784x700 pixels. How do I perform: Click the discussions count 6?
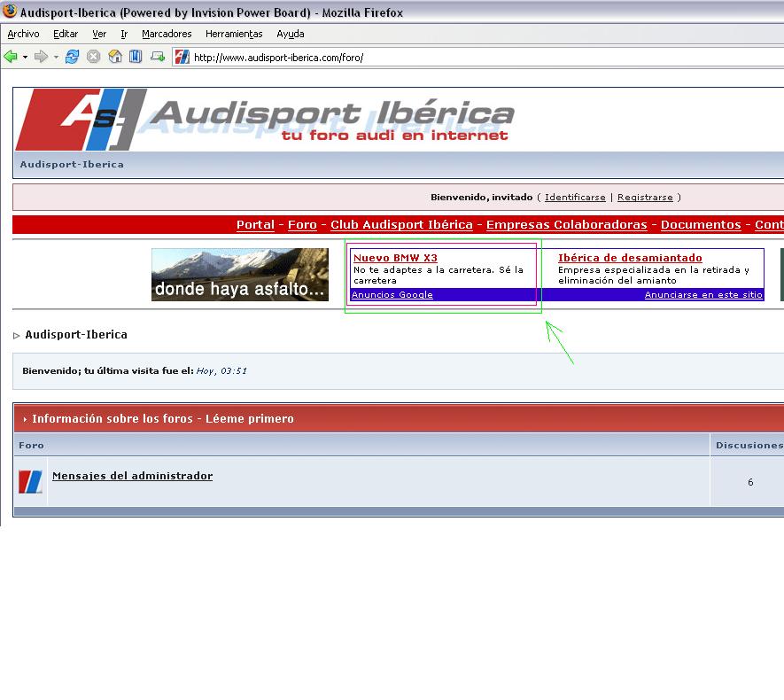pyautogui.click(x=750, y=482)
